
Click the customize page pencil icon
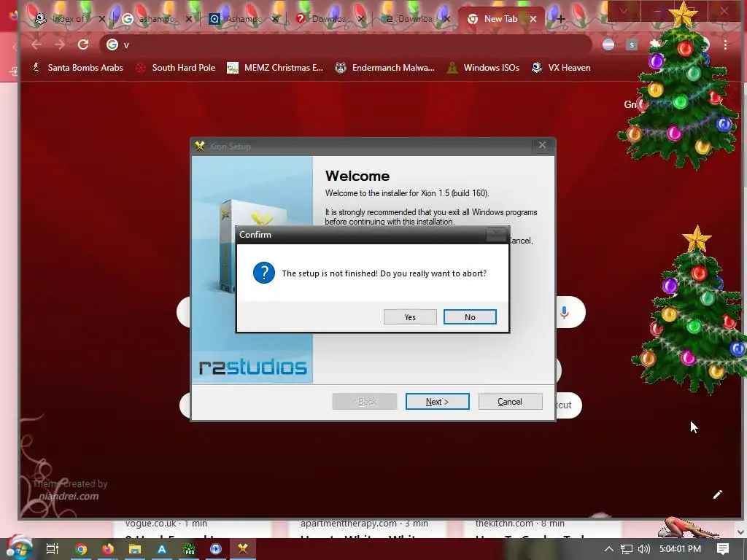718,494
